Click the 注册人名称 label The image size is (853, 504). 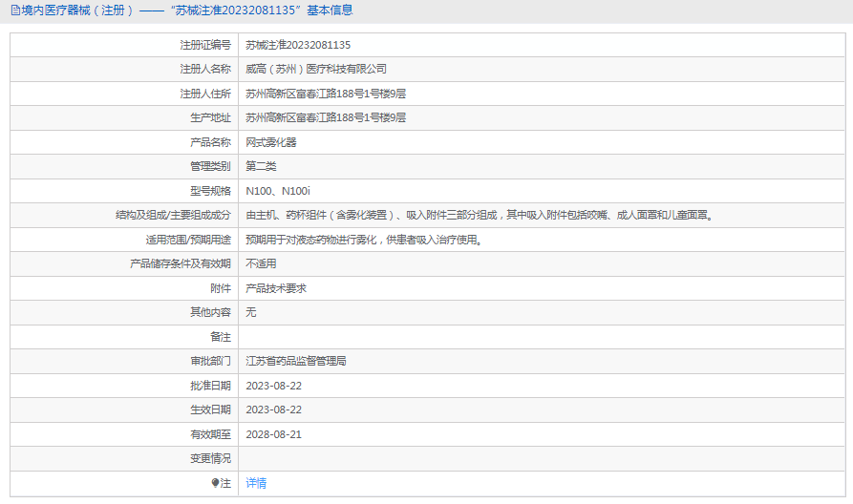(x=205, y=69)
